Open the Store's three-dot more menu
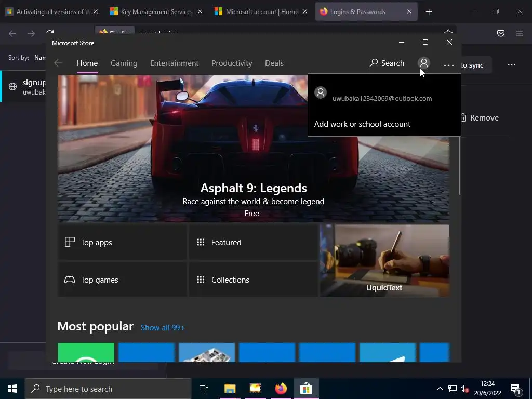 [x=448, y=65]
